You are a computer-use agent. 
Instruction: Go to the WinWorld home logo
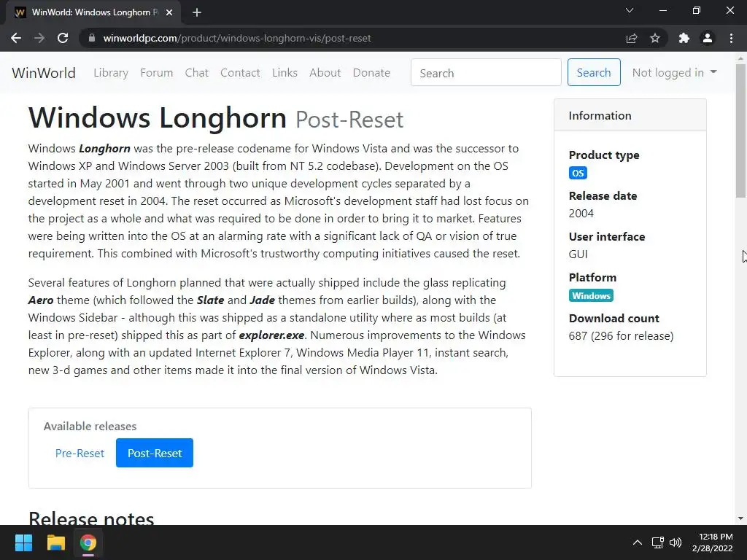(44, 73)
